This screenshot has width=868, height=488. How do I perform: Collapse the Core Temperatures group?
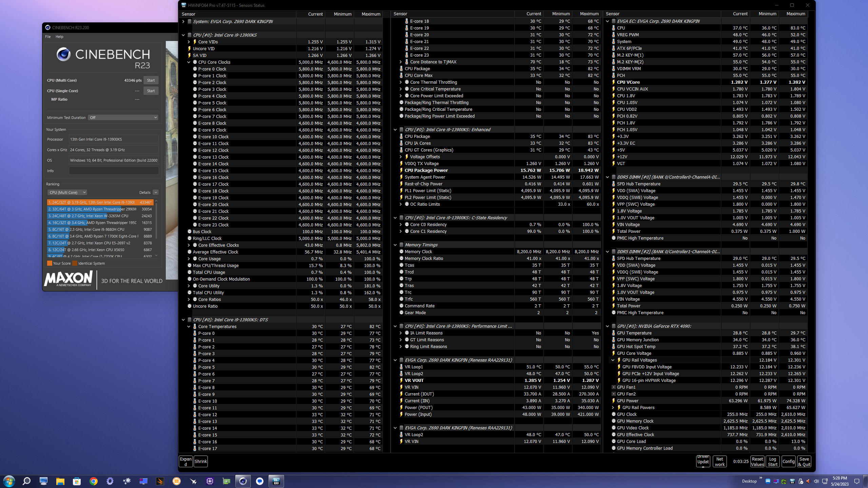point(189,326)
